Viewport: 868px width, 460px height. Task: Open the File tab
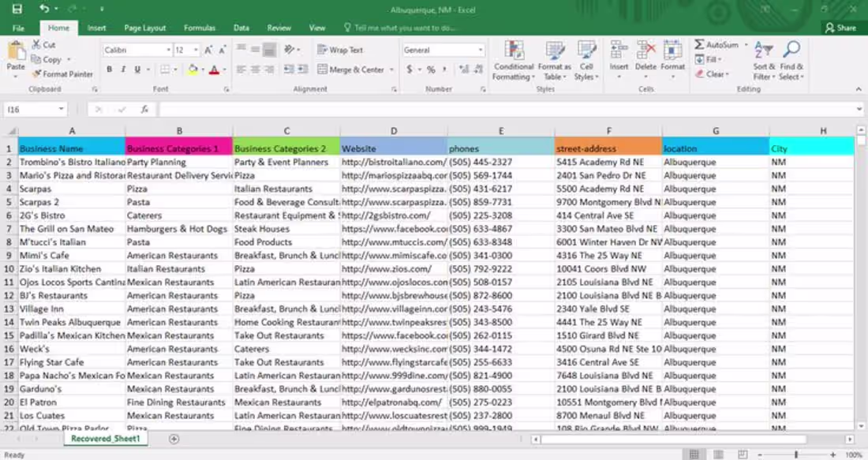(x=18, y=28)
